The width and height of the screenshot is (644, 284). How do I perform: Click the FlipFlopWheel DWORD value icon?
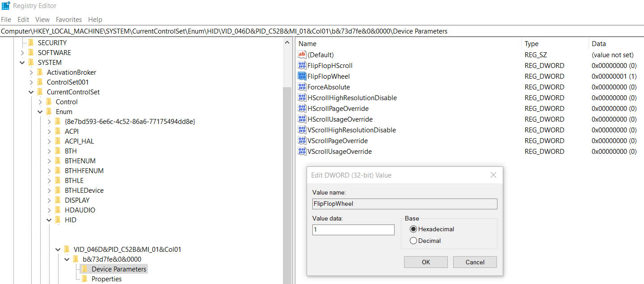302,76
